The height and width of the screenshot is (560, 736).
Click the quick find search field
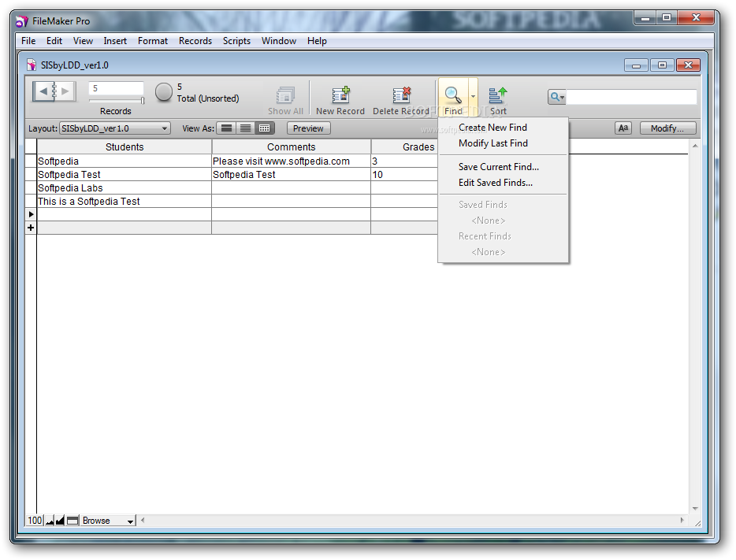click(631, 97)
